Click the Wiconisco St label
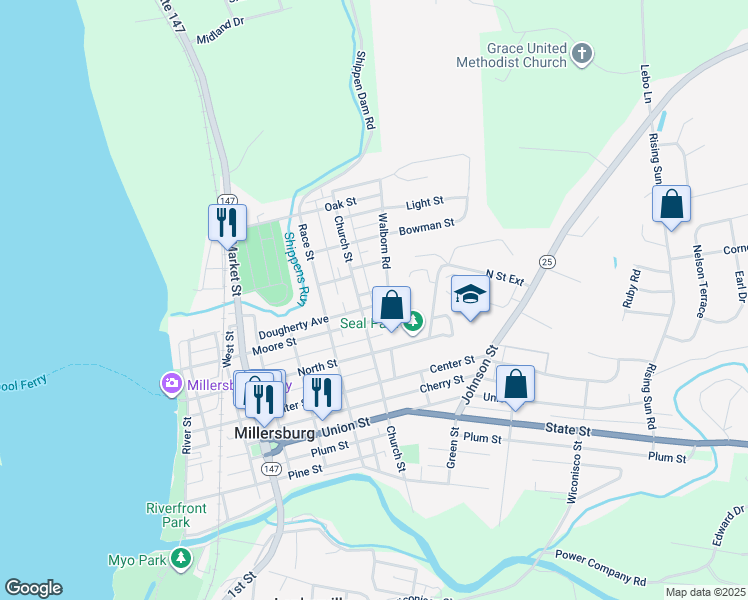This screenshot has height=600, width=748. pyautogui.click(x=575, y=472)
